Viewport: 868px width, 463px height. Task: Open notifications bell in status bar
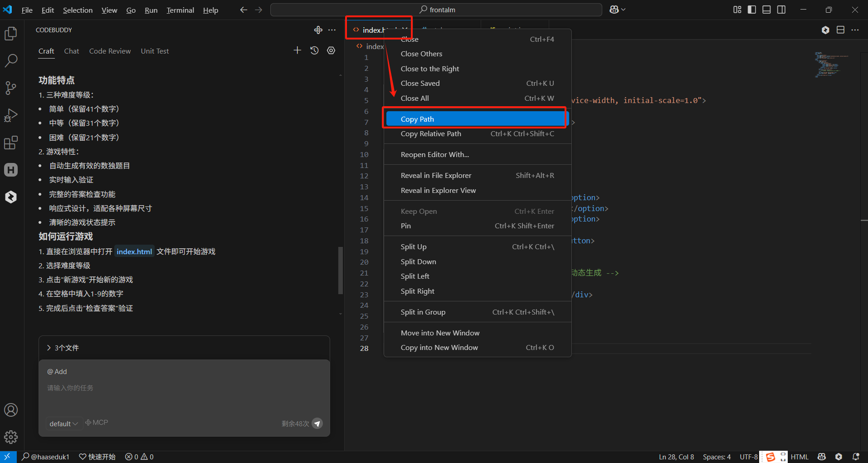(856, 457)
